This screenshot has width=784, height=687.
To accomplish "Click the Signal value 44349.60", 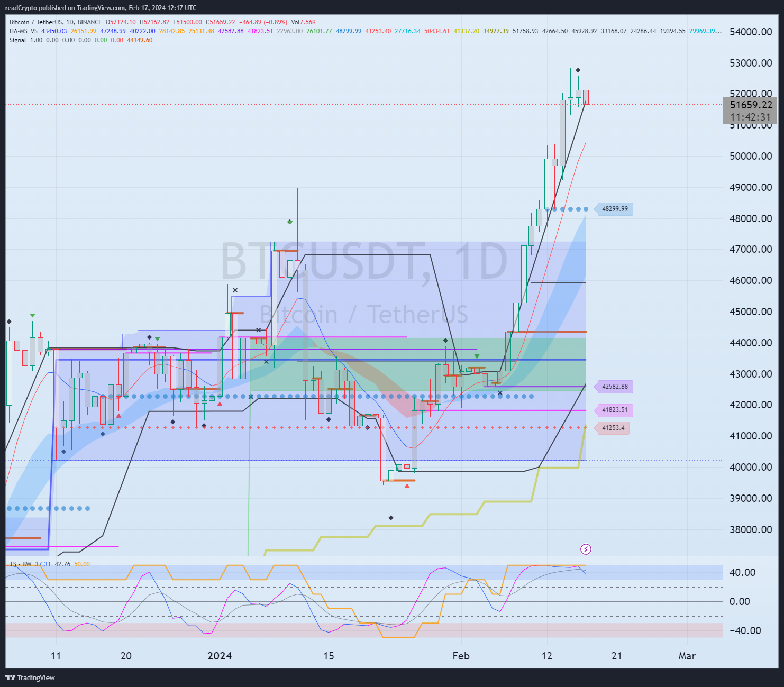I will click(140, 40).
